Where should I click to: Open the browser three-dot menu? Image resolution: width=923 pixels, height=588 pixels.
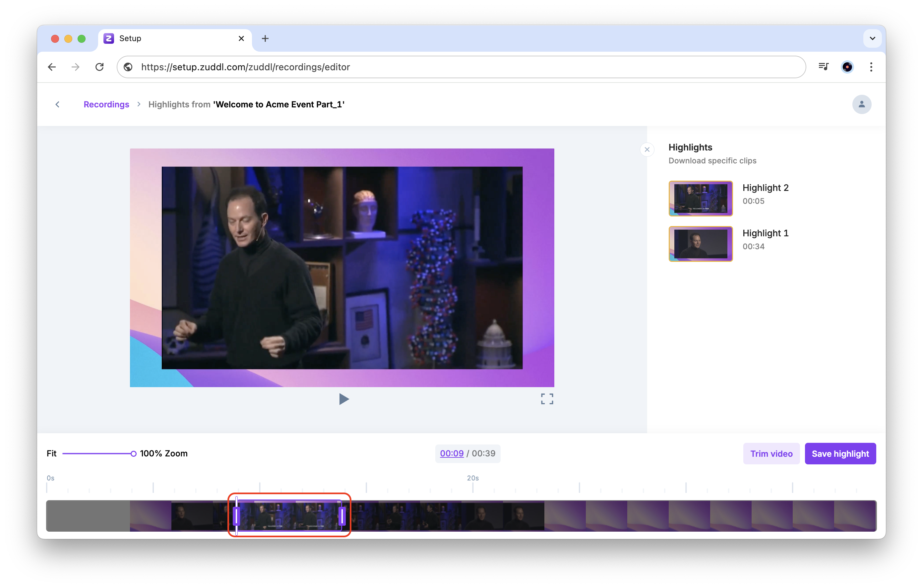pyautogui.click(x=871, y=67)
